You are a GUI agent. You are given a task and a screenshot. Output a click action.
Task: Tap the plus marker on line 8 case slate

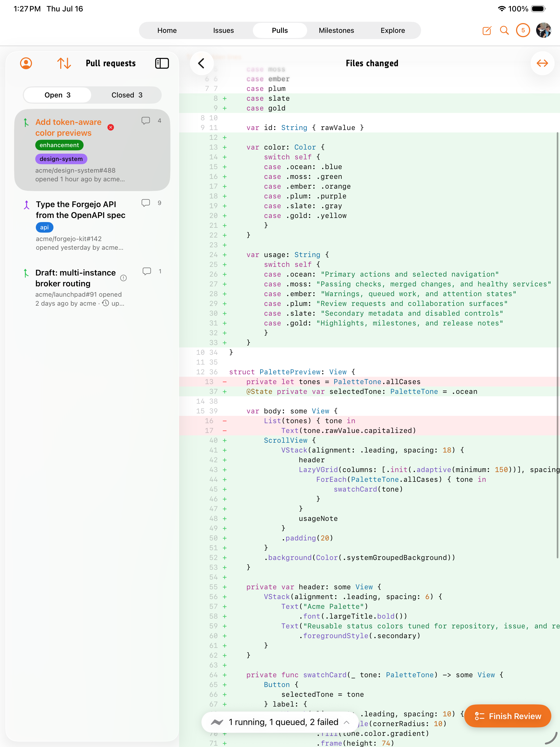pyautogui.click(x=225, y=98)
